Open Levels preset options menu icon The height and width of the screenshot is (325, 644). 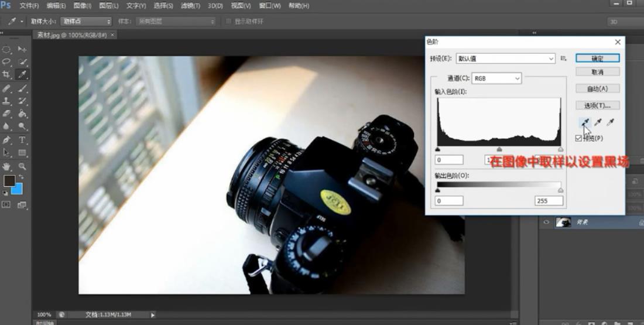(x=563, y=59)
